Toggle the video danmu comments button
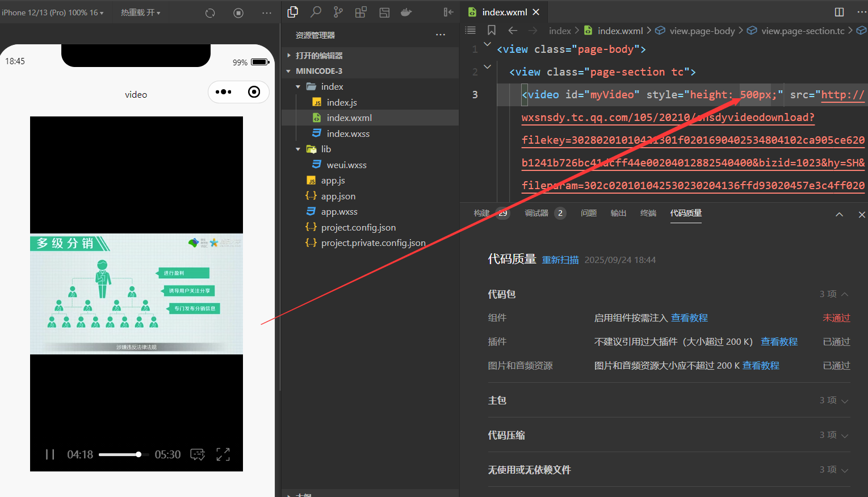 tap(198, 454)
